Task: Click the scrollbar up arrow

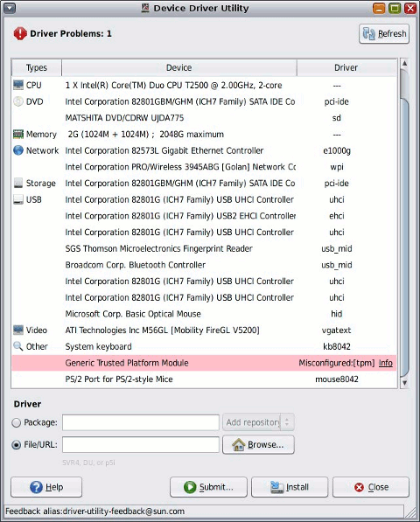Action: tap(404, 63)
